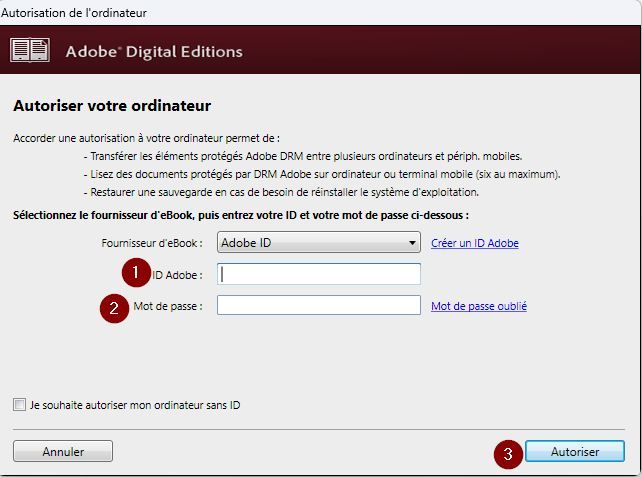
Task: Enable authorizing computer without ID checkbox
Action: click(19, 405)
